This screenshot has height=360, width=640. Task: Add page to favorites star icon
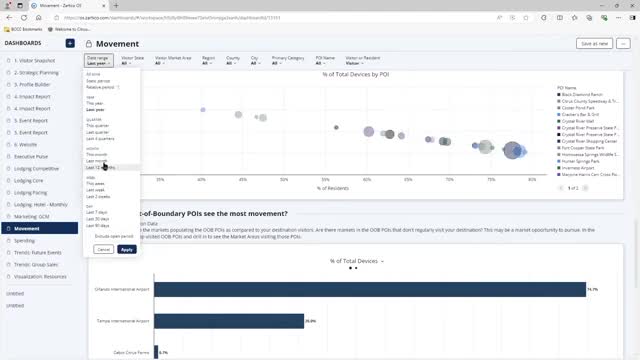[526, 18]
